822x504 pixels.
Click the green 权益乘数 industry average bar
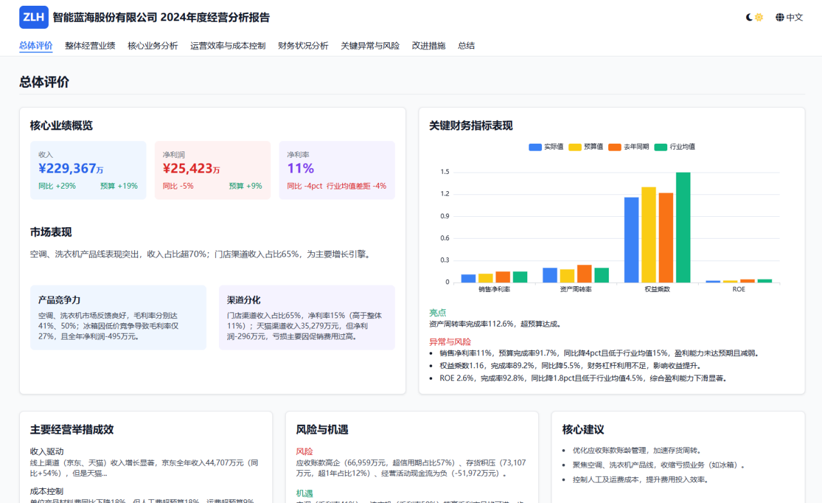tap(683, 227)
